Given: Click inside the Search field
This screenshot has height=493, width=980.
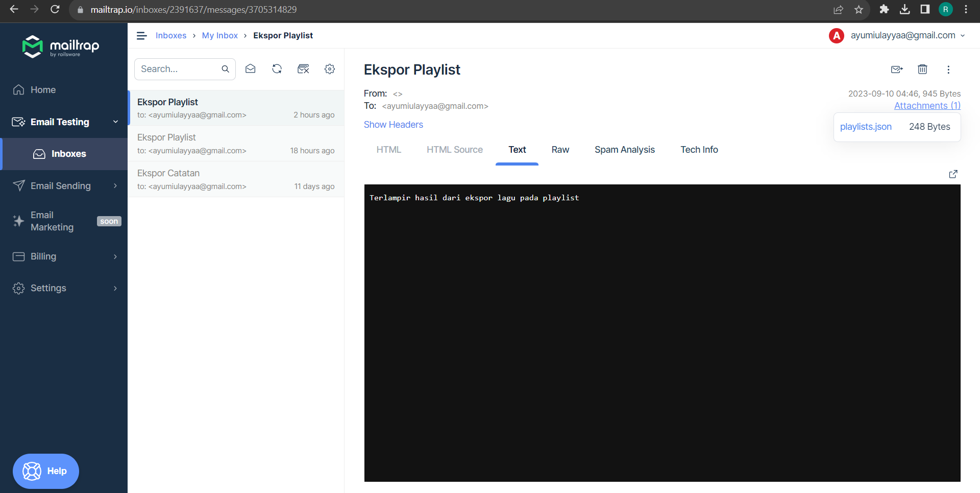Looking at the screenshot, I should [179, 68].
